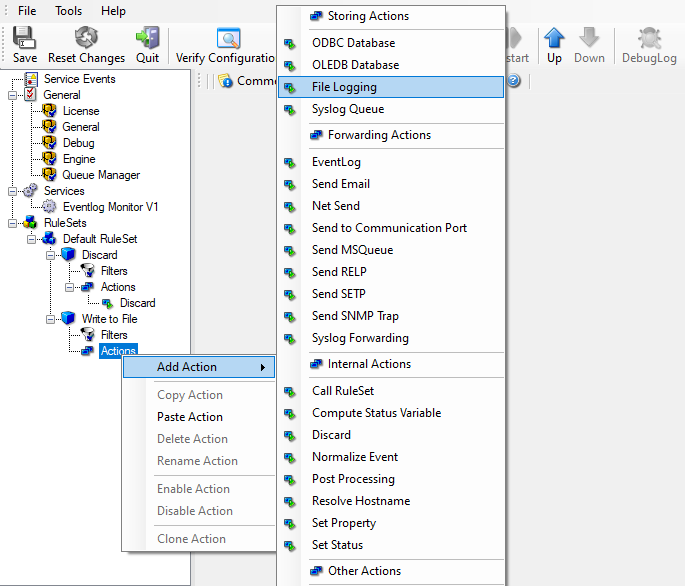Select Syslog Forwarding action
Image resolution: width=685 pixels, height=586 pixels.
tap(360, 338)
